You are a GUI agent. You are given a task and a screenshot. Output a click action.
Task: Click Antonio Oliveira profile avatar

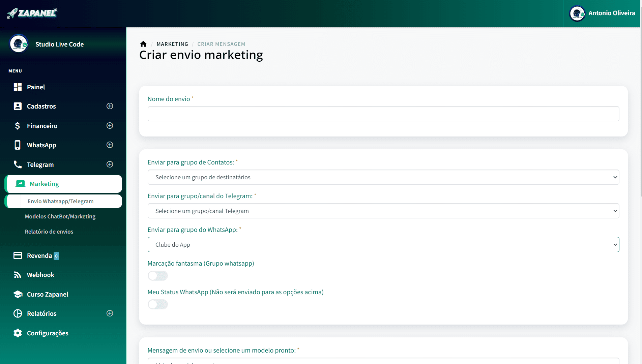[x=577, y=13]
